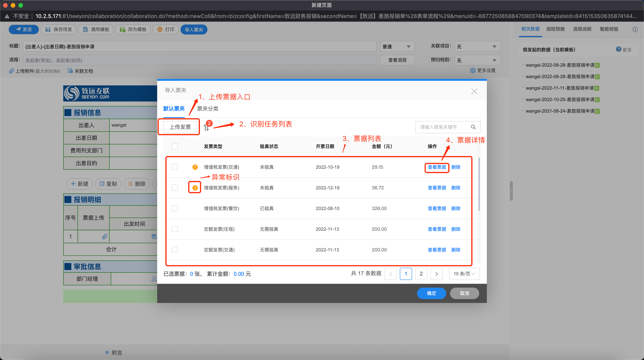
Task: Toggle the select-all header checkbox
Action: [x=175, y=146]
